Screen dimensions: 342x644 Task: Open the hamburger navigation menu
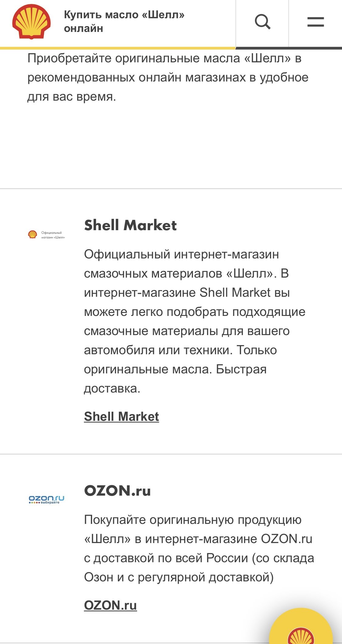[x=315, y=22]
